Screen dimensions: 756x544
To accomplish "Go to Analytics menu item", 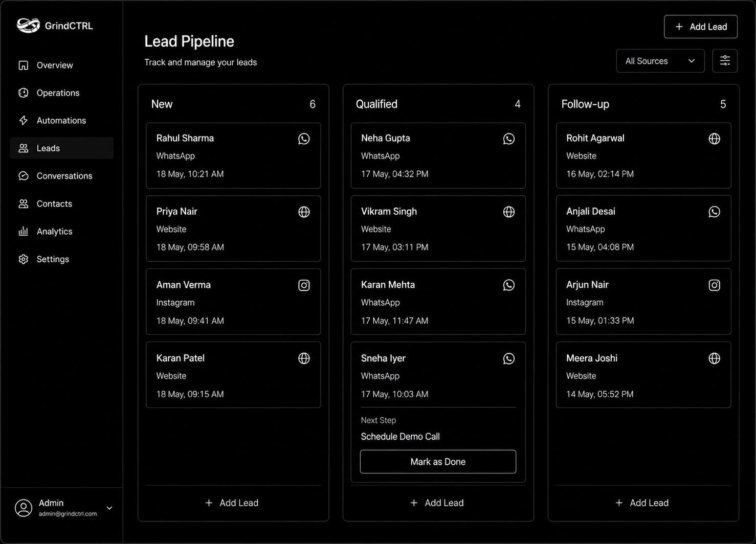I will click(x=61, y=232).
